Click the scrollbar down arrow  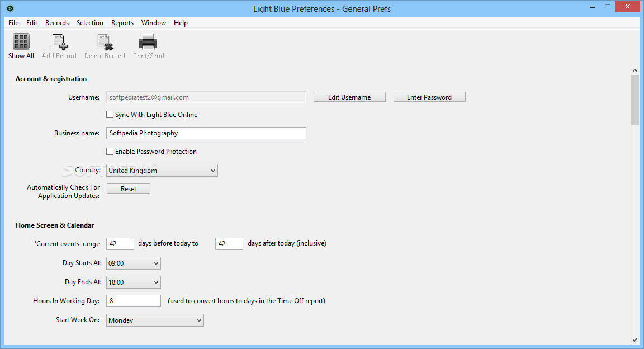point(635,340)
